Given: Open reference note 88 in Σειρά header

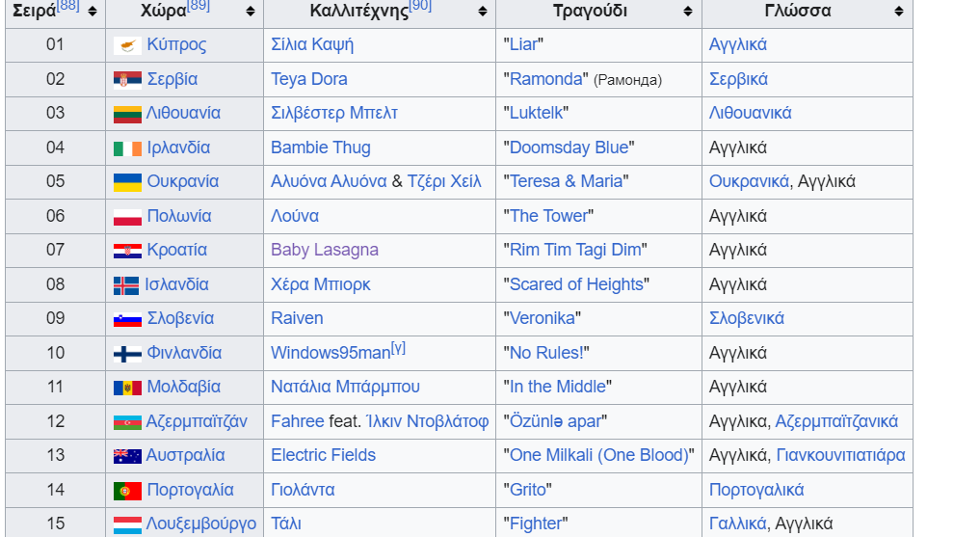Looking at the screenshot, I should (x=67, y=7).
